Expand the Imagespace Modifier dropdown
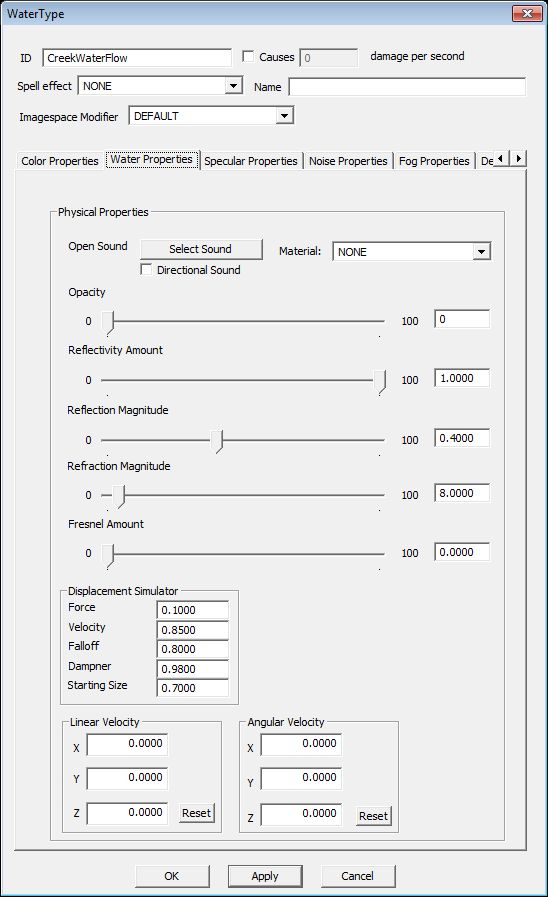Image resolution: width=548 pixels, height=897 pixels. [284, 116]
